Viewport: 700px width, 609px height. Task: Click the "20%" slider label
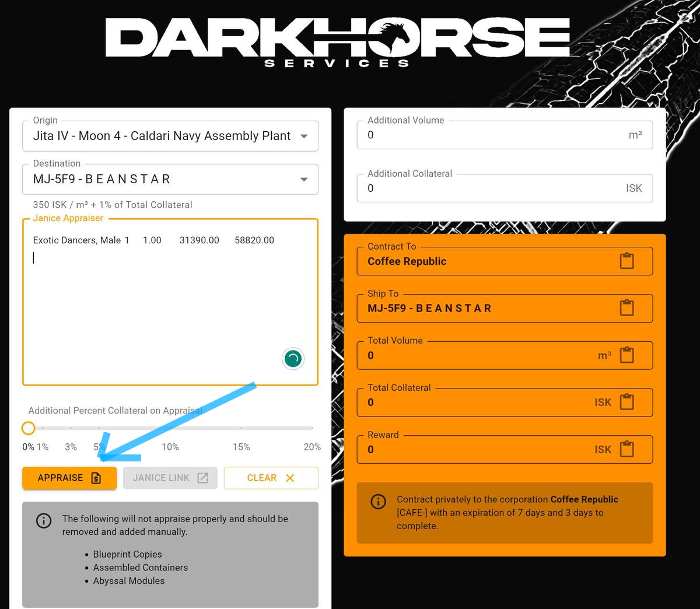[x=312, y=447]
